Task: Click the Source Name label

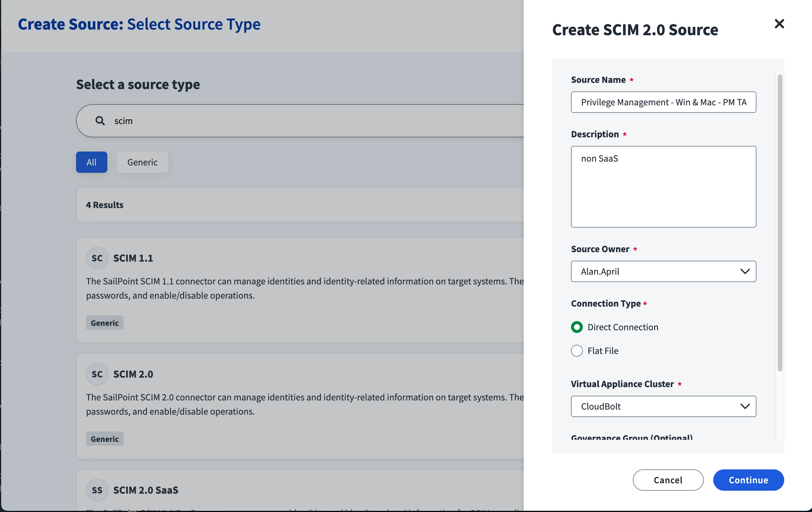Action: click(x=598, y=80)
